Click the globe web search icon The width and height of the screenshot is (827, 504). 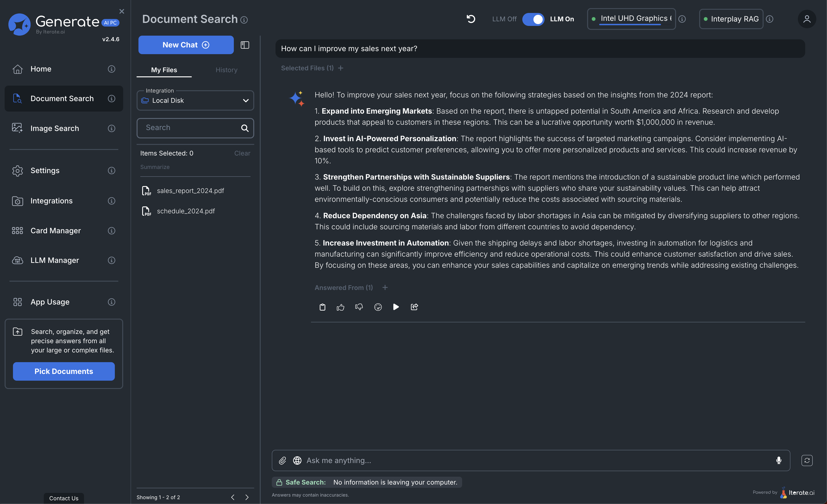pyautogui.click(x=297, y=460)
